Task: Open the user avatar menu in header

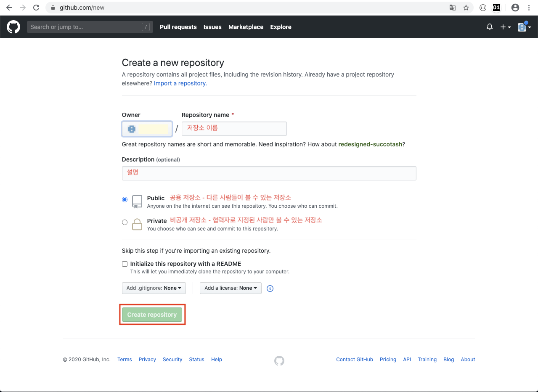Action: tap(524, 27)
